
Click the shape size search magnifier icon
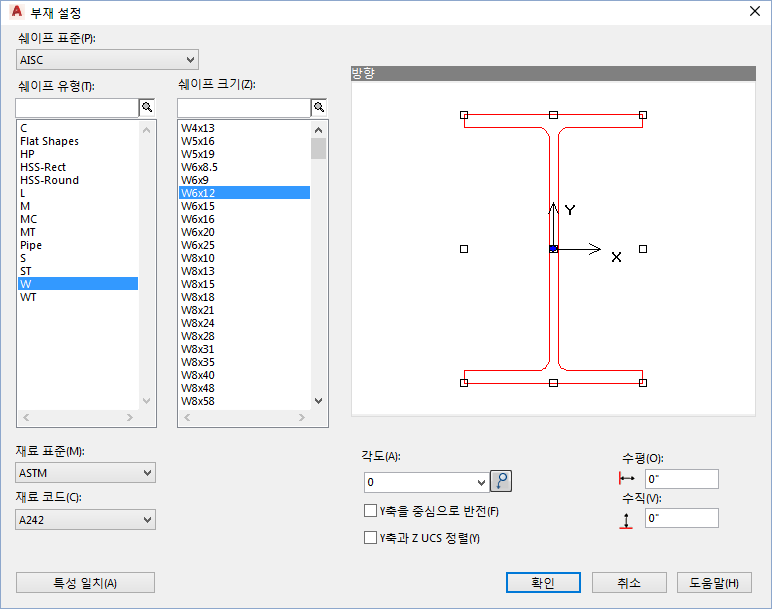coord(319,107)
